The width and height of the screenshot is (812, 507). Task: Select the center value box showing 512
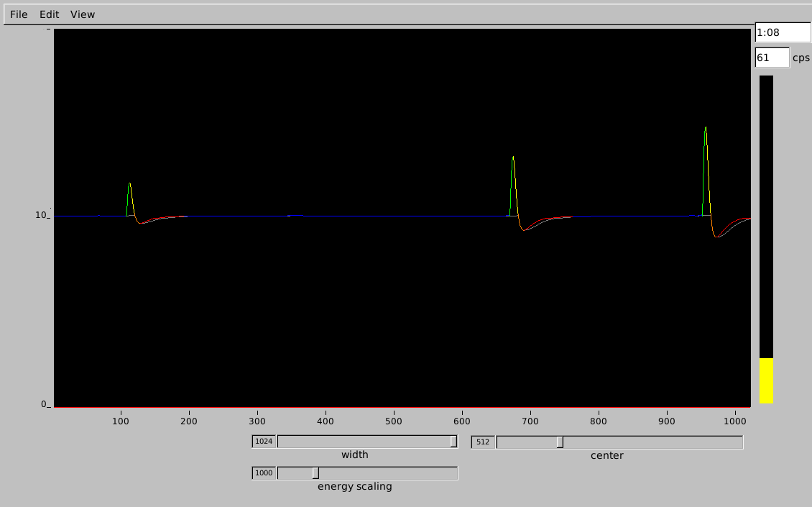(483, 442)
